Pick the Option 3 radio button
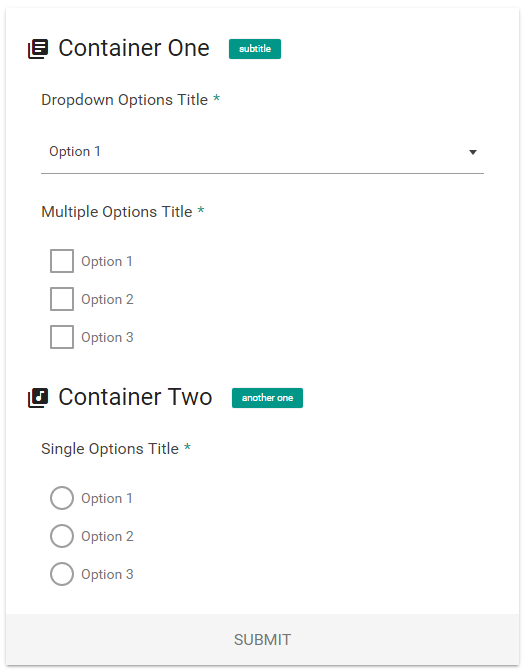The image size is (528, 670). tap(62, 574)
